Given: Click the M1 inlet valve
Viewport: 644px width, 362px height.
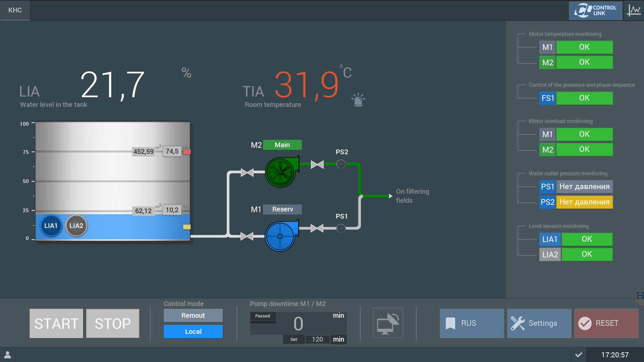Looking at the screenshot, I should [247, 236].
